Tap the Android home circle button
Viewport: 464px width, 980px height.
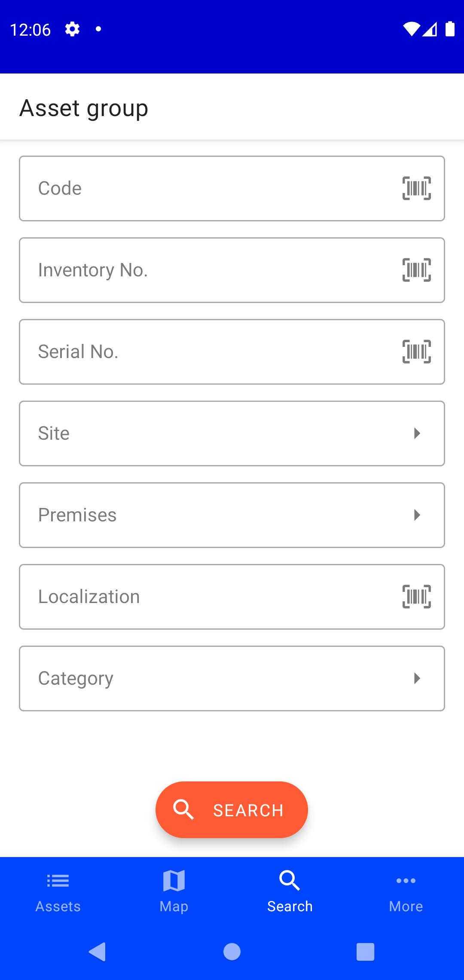click(232, 952)
